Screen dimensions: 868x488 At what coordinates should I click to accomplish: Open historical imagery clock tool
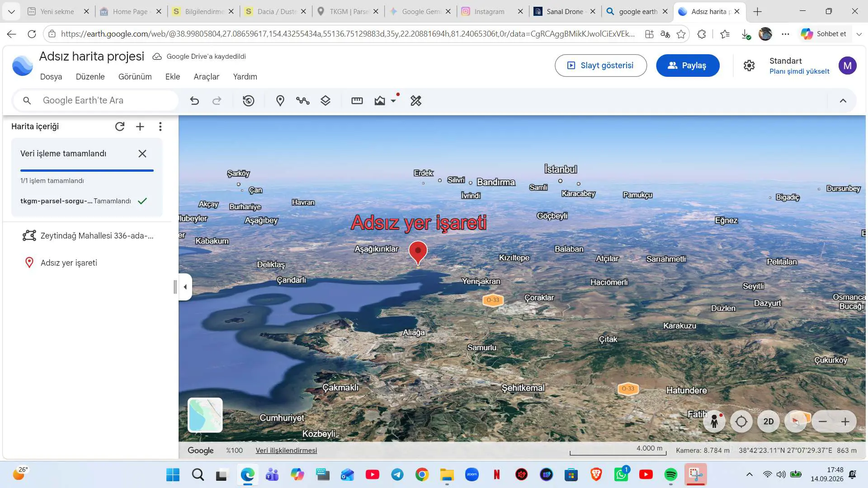click(x=249, y=101)
